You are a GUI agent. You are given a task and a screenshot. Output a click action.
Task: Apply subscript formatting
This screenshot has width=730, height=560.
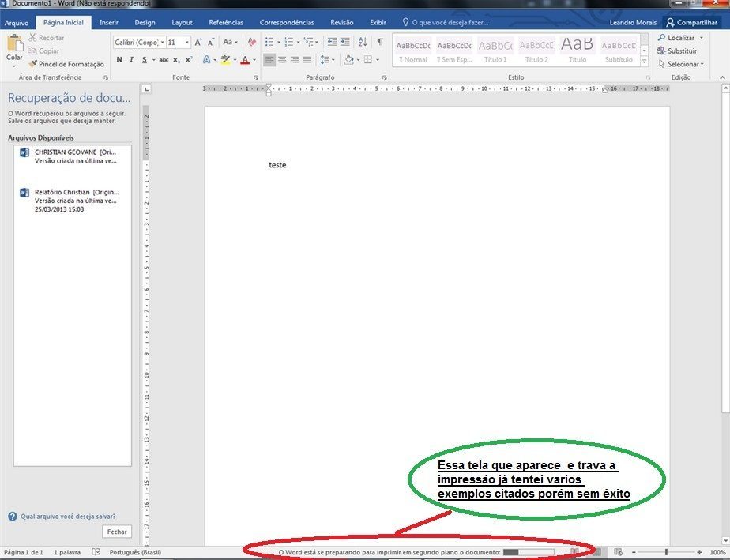pos(176,60)
